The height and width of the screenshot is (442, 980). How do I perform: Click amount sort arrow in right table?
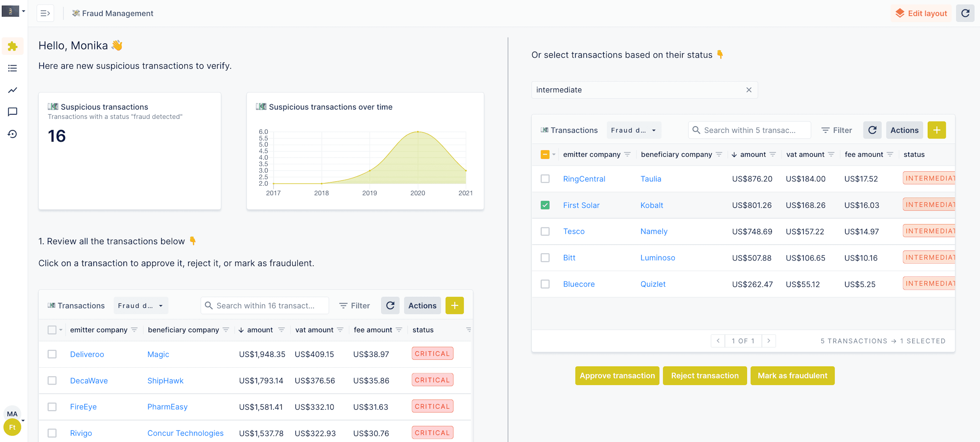pyautogui.click(x=734, y=155)
